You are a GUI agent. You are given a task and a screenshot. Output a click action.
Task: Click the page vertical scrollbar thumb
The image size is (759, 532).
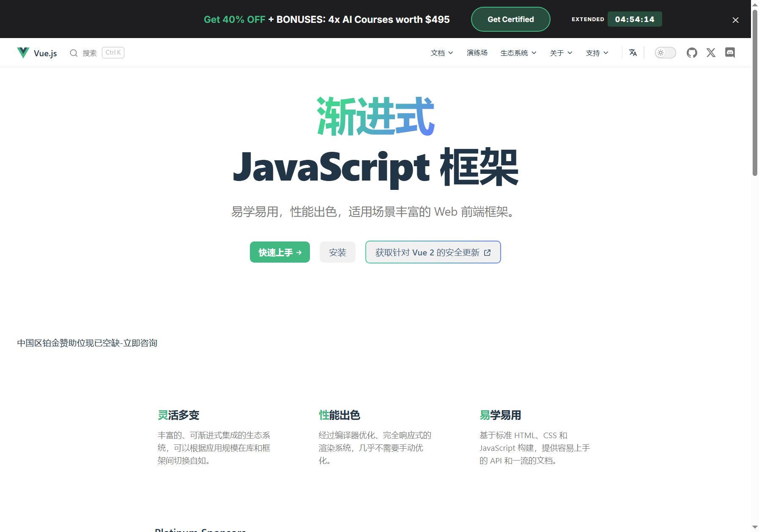(755, 92)
